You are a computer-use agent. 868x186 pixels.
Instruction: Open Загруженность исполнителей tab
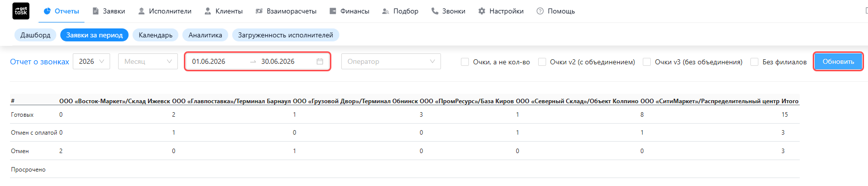286,35
